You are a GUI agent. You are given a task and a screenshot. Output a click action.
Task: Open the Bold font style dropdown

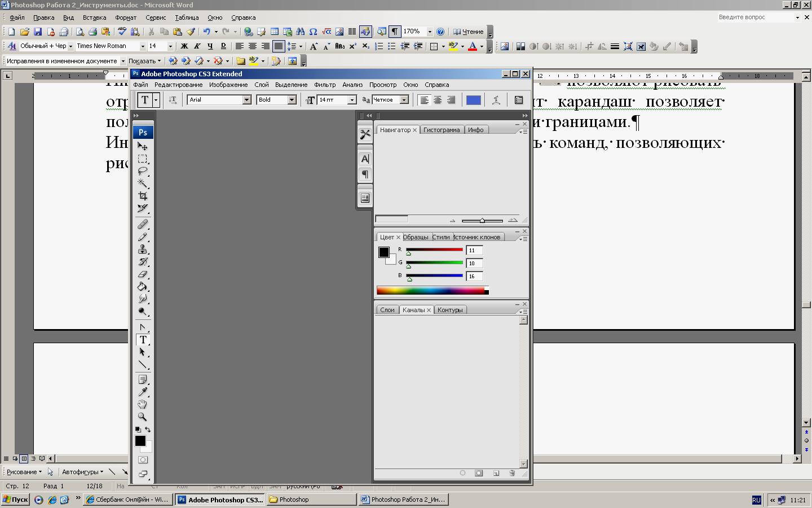tap(292, 100)
